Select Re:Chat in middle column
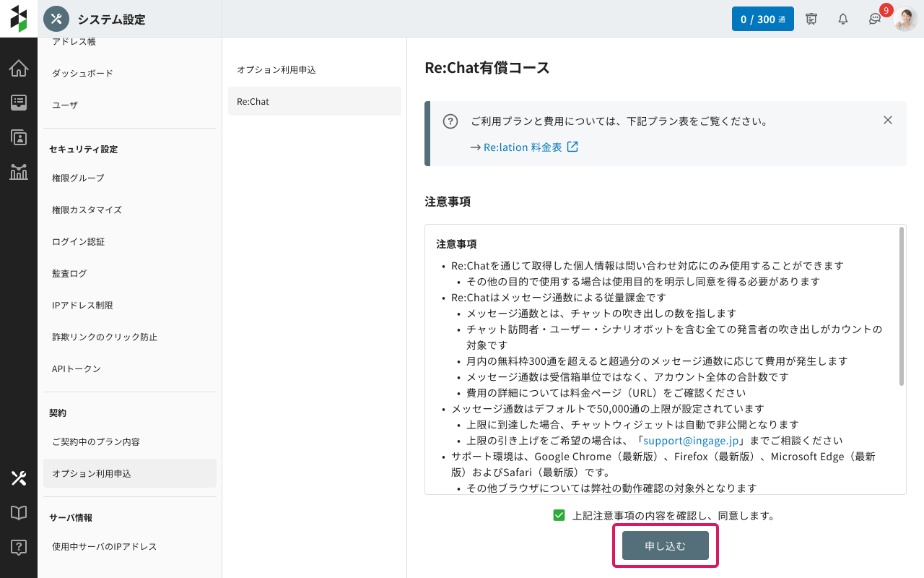Screen dimensions: 924x578 [315, 101]
